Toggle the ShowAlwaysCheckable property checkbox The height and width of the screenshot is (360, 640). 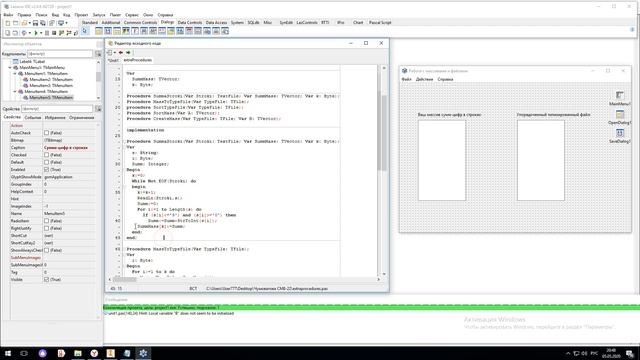pyautogui.click(x=47, y=250)
